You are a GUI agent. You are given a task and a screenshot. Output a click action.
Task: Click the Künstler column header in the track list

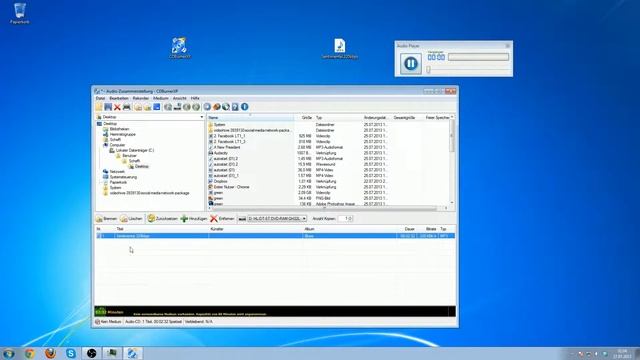coord(256,229)
